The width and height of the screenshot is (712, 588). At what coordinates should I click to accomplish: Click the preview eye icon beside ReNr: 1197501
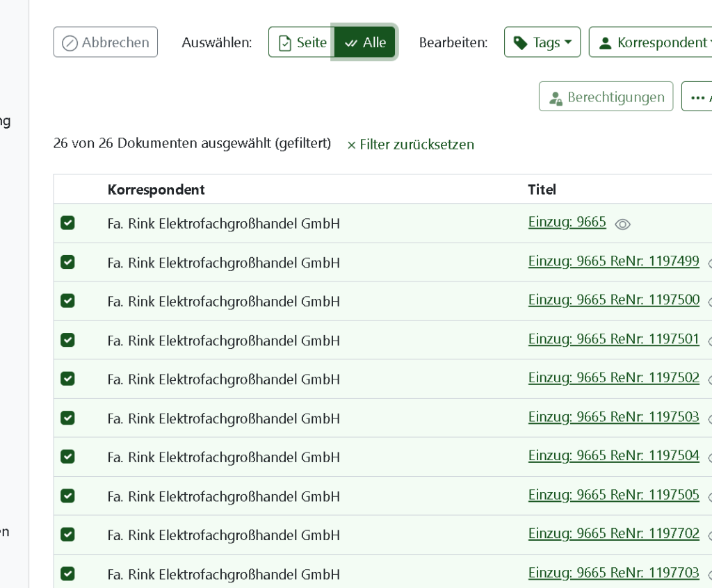point(709,341)
